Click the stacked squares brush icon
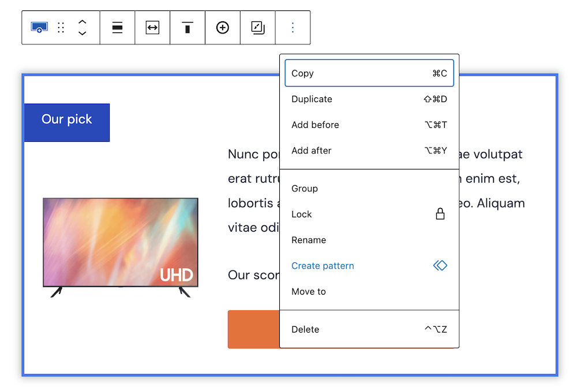This screenshot has width=577, height=392. 258,28
